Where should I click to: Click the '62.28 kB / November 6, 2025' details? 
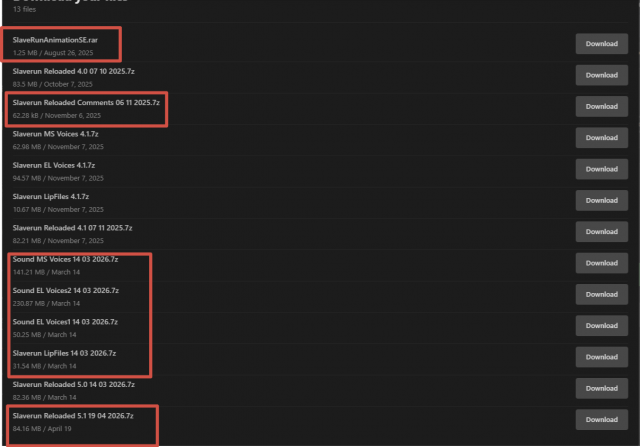tap(57, 116)
